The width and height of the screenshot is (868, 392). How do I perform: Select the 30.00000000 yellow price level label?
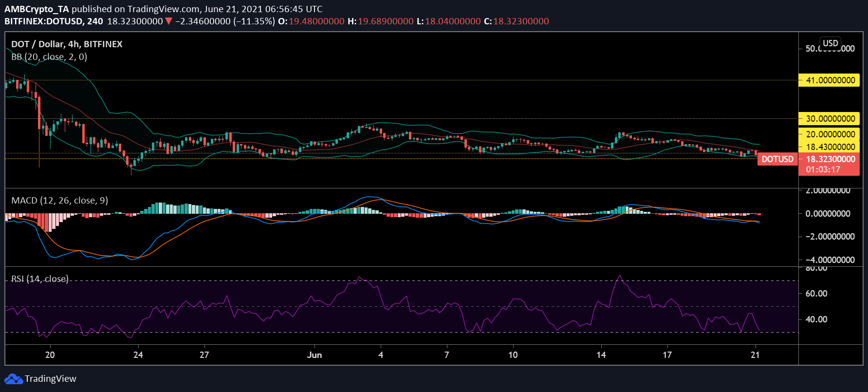pos(829,118)
